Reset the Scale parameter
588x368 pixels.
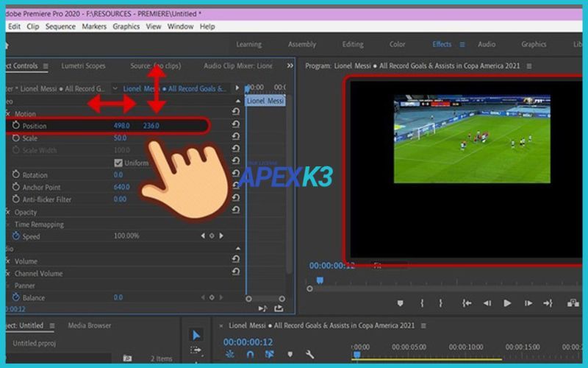click(x=235, y=136)
